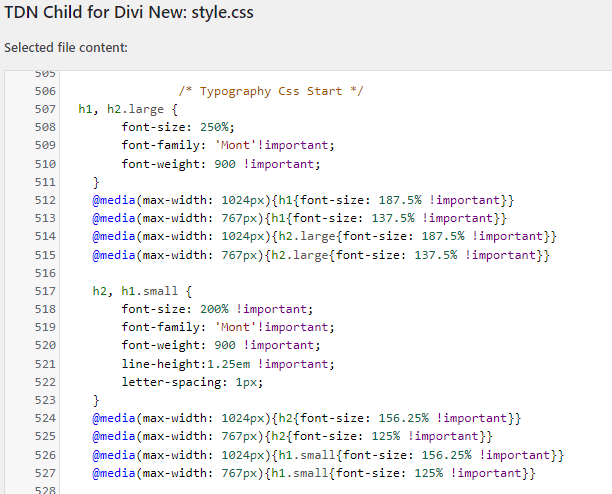Click line 524 h2 156.25% media rule
Image resolution: width=612 pixels, height=494 pixels.
[x=307, y=418]
